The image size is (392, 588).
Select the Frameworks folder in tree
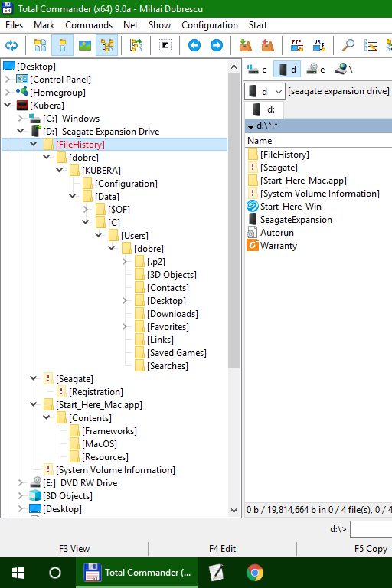(x=109, y=431)
